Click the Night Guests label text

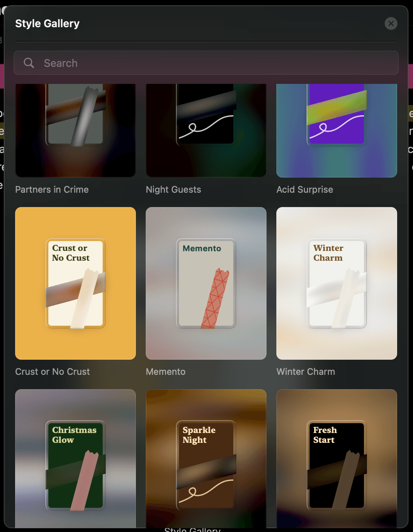click(173, 190)
